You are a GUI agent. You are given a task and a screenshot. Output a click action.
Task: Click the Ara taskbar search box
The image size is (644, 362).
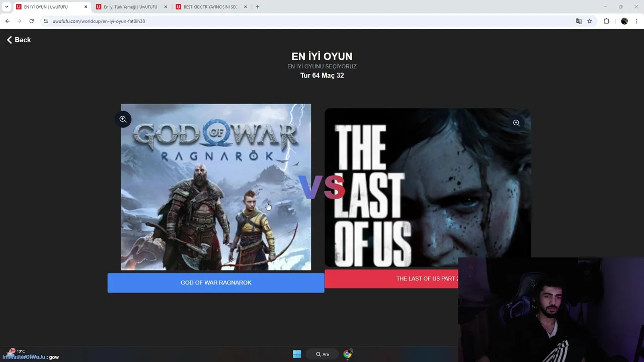point(322,354)
